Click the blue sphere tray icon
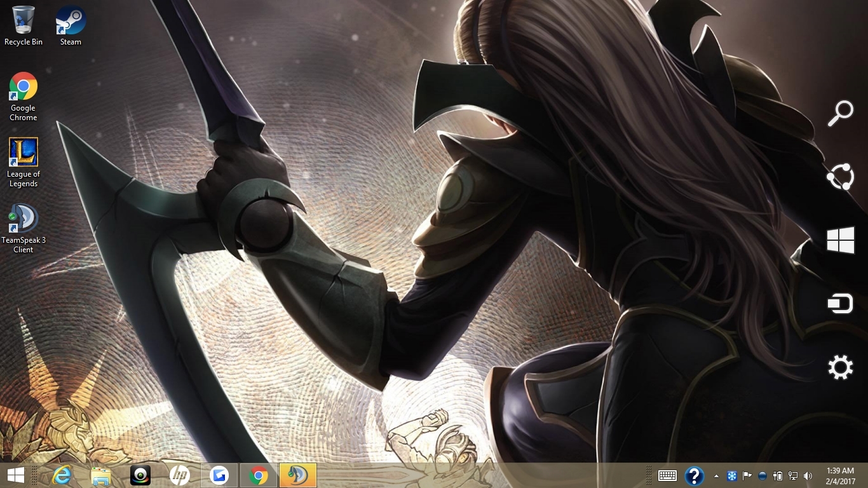 (763, 476)
